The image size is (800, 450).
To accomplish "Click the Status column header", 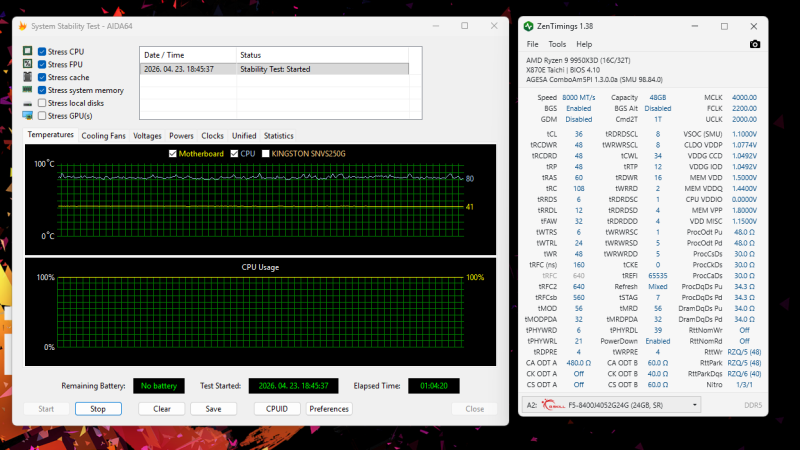I will (x=322, y=55).
